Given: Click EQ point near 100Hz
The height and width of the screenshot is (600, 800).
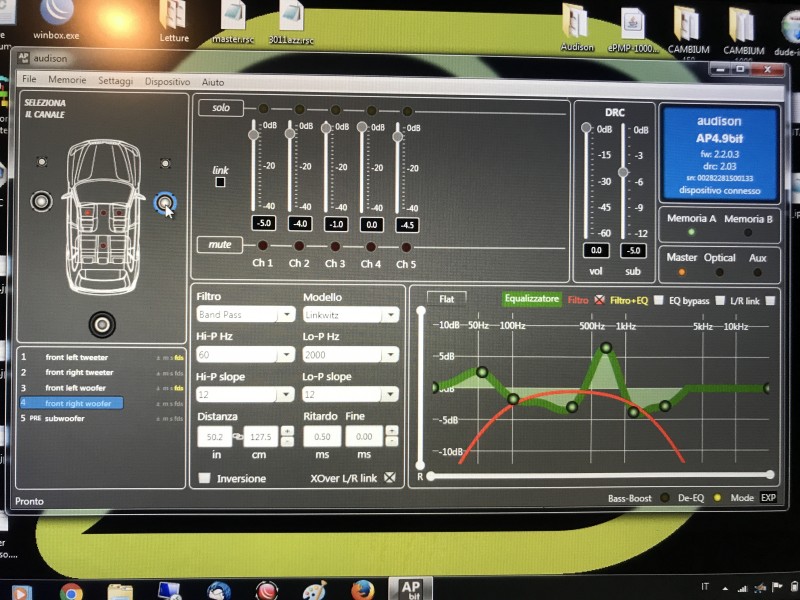Looking at the screenshot, I should pos(513,398).
